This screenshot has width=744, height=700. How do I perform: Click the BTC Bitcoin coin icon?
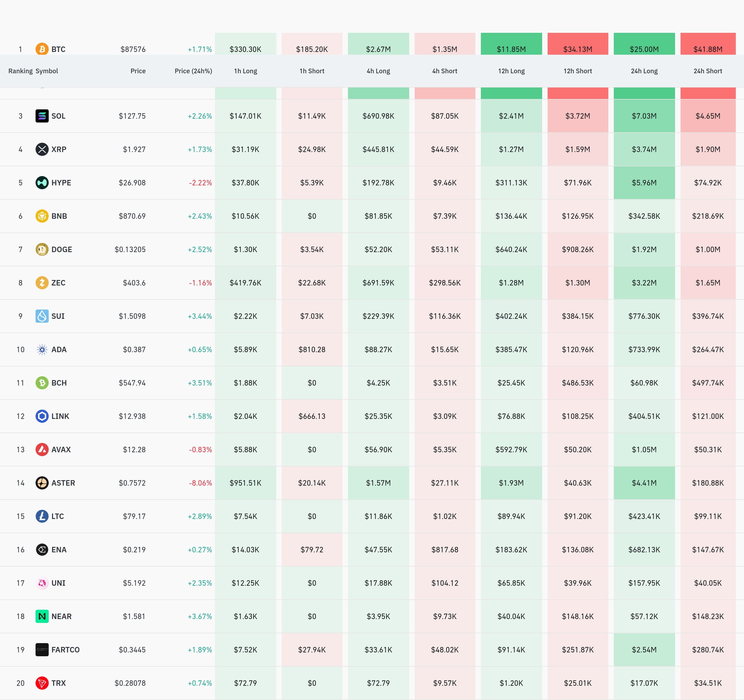tap(42, 49)
